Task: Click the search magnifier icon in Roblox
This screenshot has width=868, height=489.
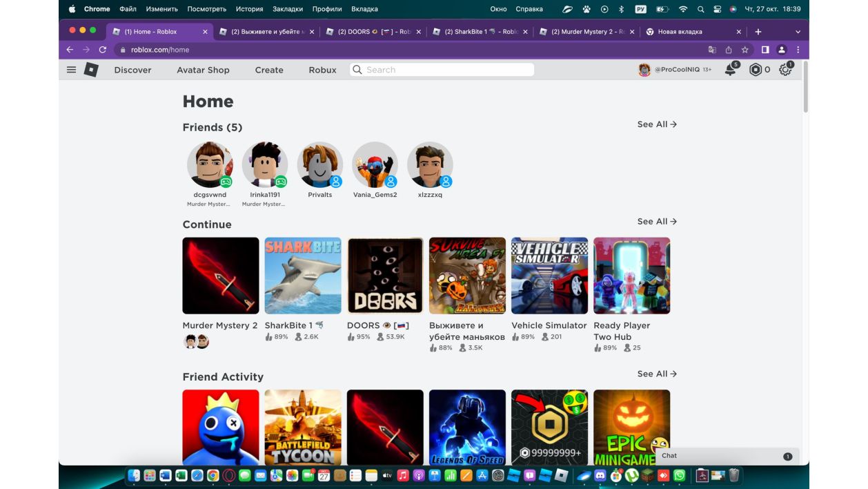Action: point(357,70)
